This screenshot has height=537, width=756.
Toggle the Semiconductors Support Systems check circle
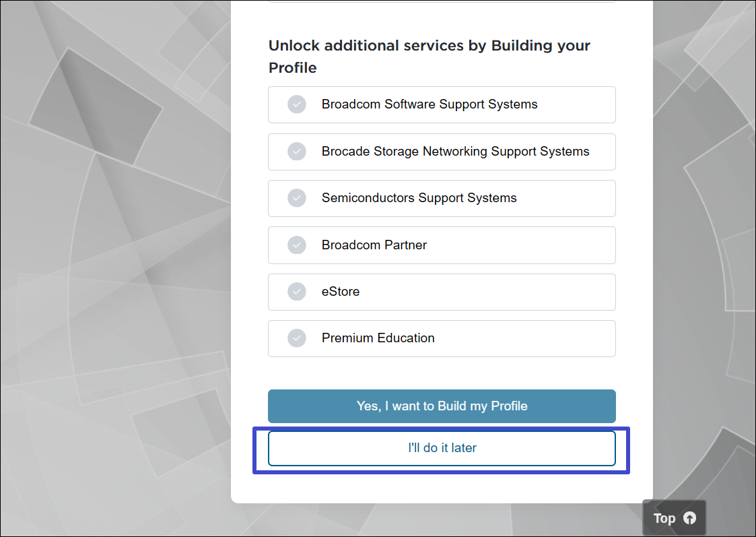[297, 198]
